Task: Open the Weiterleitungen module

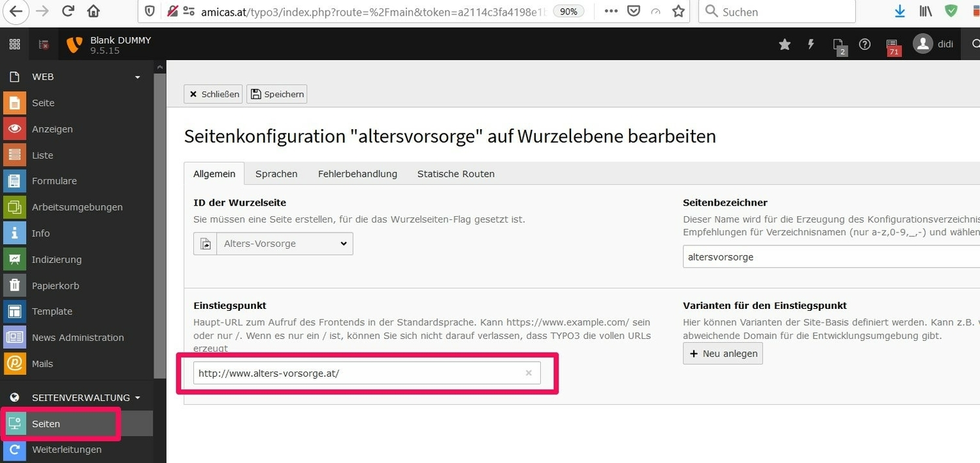Action: (76, 450)
